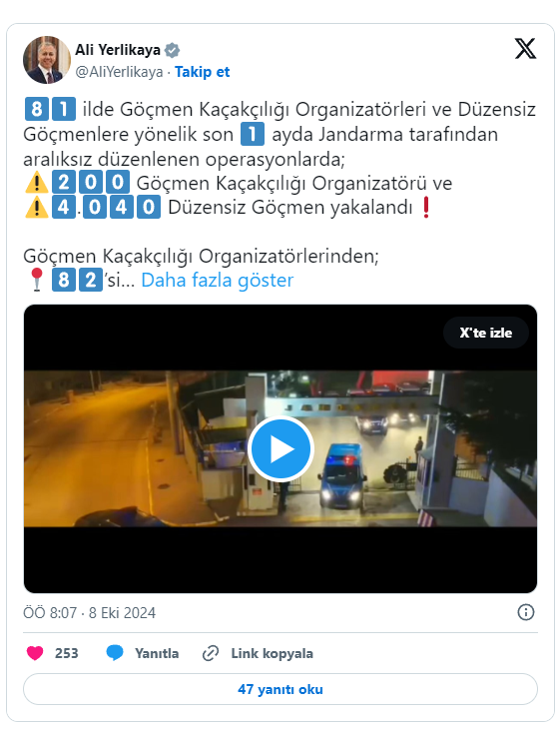Screen dimensions: 560x731
Task: Play the embedded video
Action: pos(280,448)
